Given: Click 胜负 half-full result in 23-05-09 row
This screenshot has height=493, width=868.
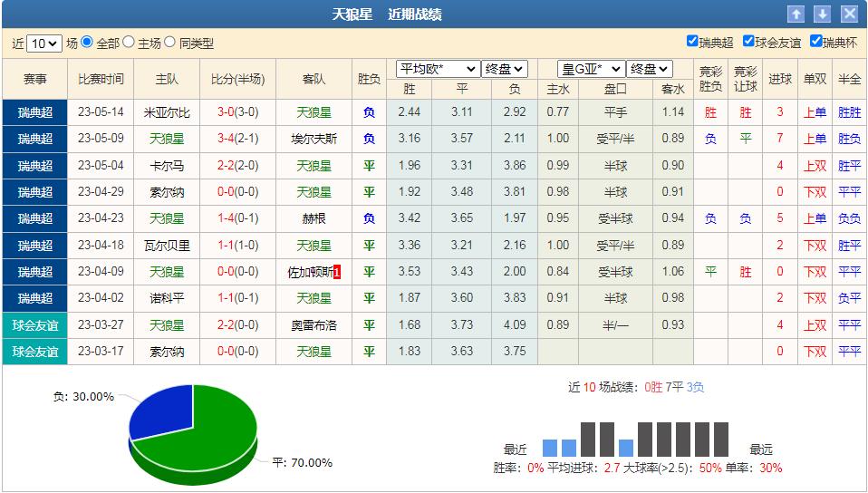Looking at the screenshot, I should pos(849,139).
